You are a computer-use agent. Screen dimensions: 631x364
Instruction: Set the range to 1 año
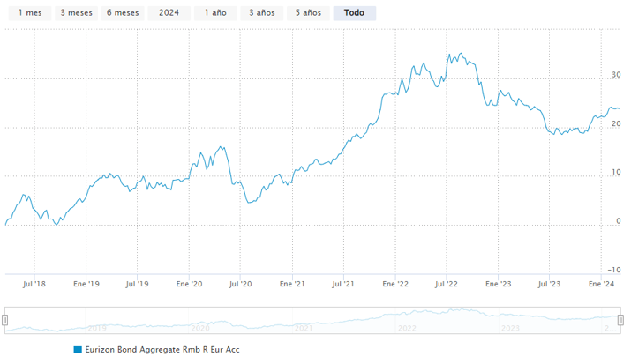[x=214, y=13]
